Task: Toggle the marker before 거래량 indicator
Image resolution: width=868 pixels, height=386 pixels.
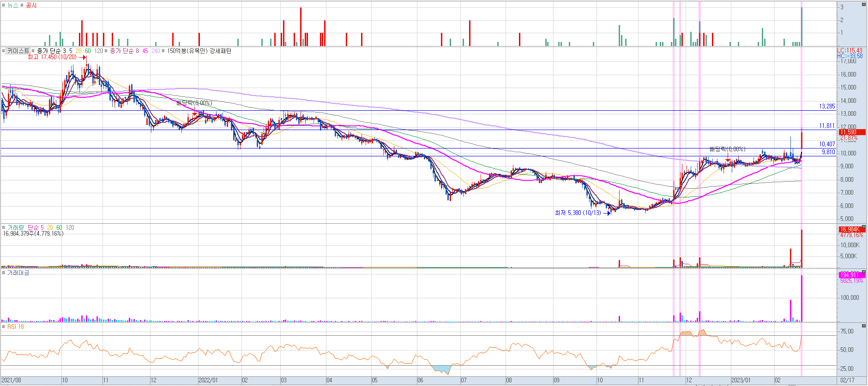Action: pos(4,227)
